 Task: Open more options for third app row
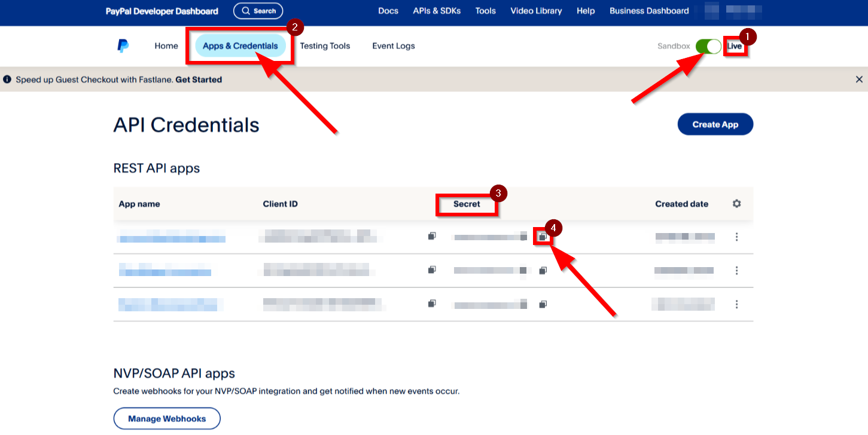[736, 304]
